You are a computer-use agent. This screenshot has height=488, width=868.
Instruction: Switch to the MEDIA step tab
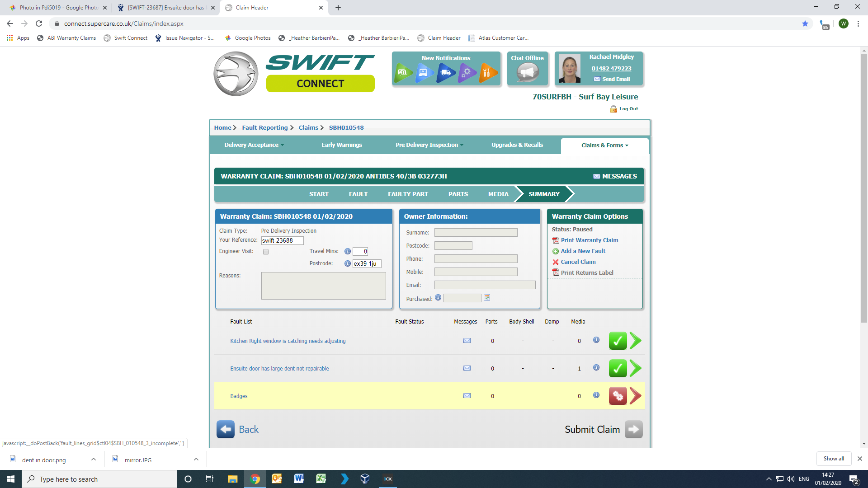tap(498, 194)
